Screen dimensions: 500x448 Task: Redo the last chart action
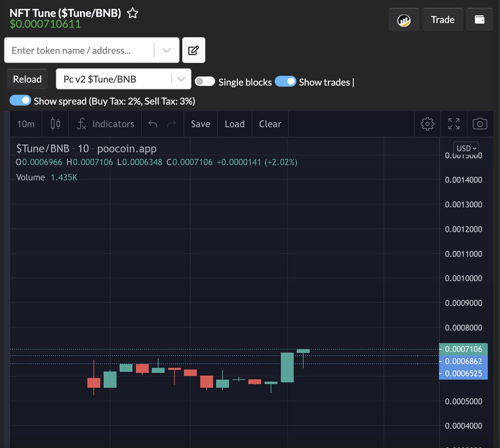tap(172, 124)
